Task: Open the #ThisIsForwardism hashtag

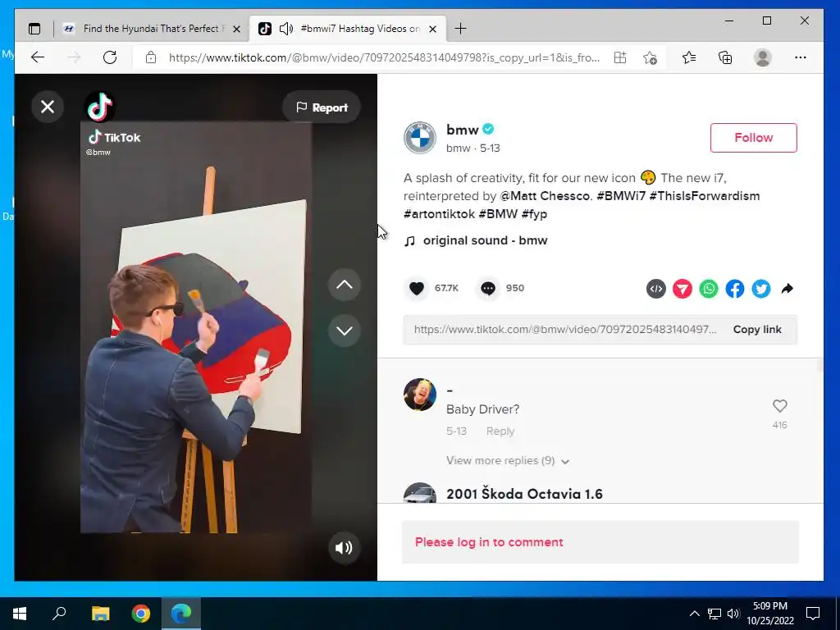Action: pos(705,196)
